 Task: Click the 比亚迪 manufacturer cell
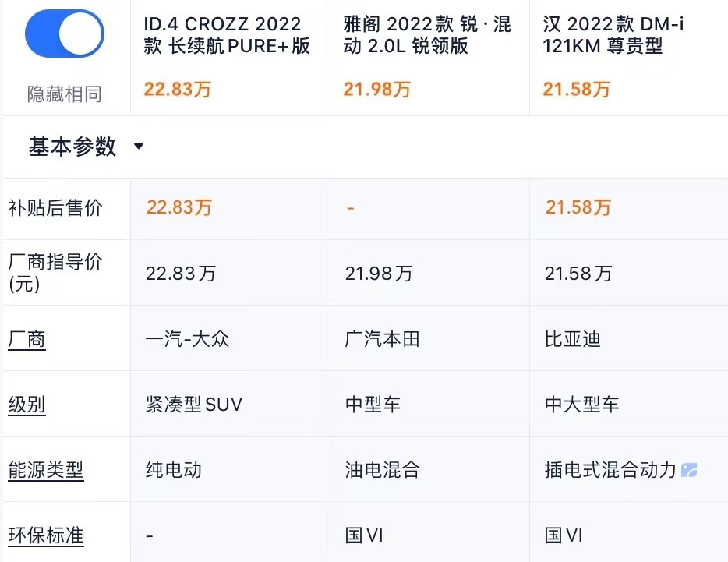[573, 340]
